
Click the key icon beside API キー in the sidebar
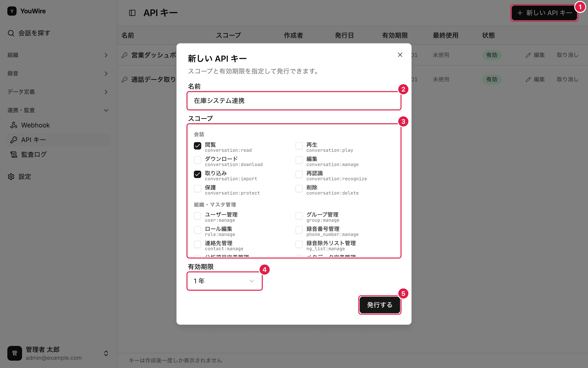[x=14, y=140]
